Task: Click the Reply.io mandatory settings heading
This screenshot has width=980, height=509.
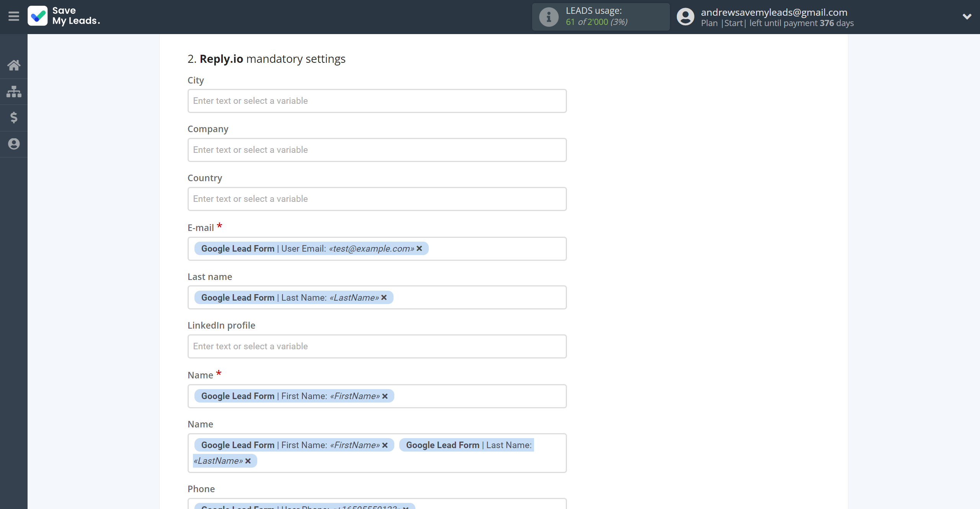Action: coord(266,59)
